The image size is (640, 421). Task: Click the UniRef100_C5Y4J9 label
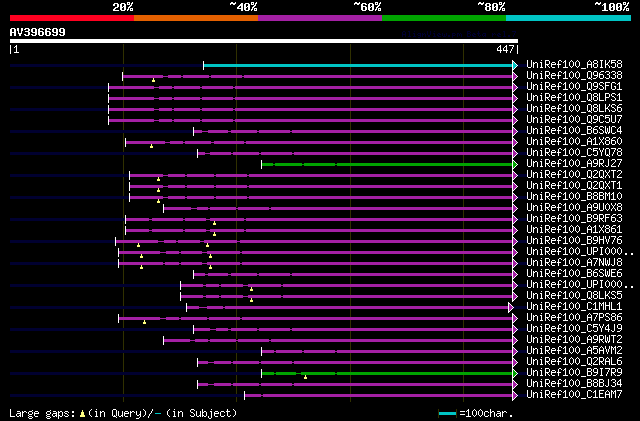(574, 329)
